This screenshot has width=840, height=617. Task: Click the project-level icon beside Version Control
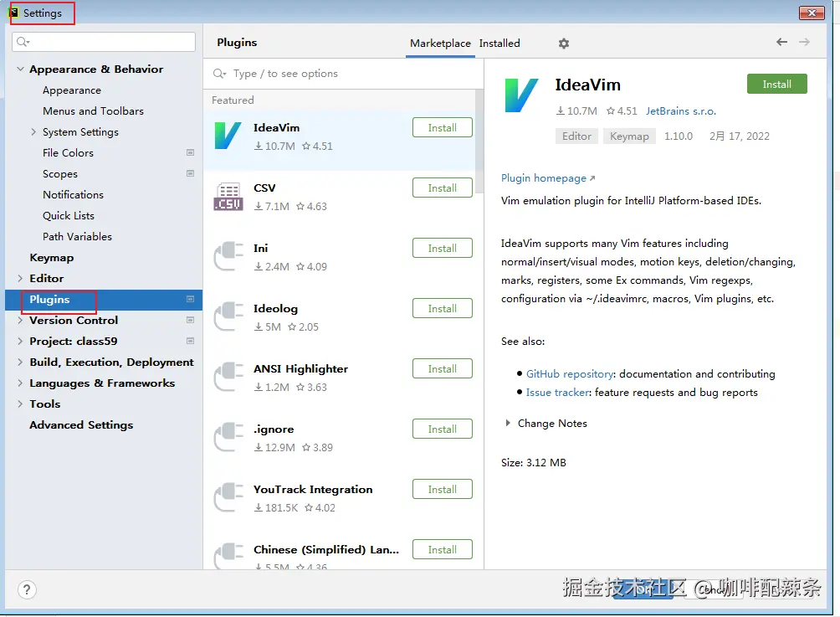[x=190, y=320]
